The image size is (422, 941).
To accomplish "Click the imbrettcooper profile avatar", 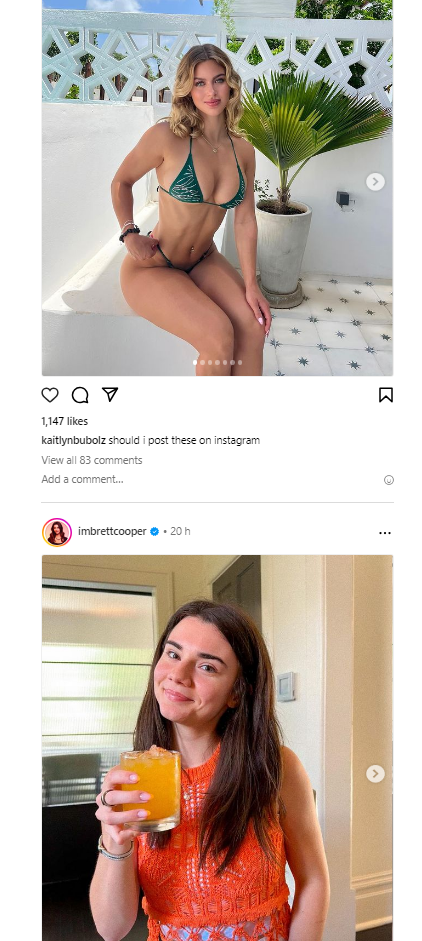I will (x=57, y=532).
